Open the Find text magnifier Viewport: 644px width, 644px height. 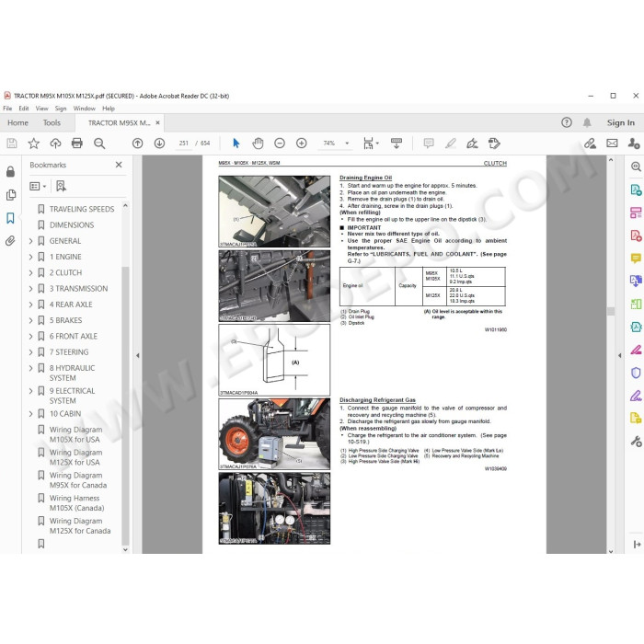(x=99, y=144)
